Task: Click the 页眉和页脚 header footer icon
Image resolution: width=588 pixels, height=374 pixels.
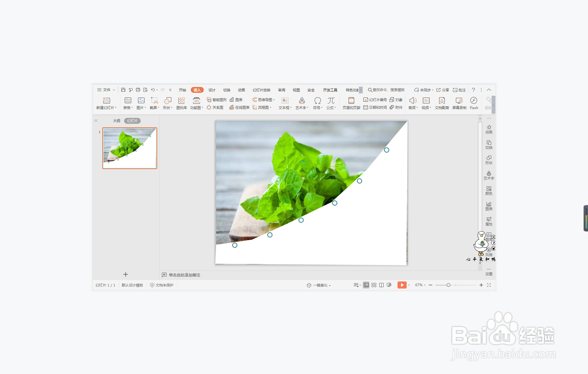Action: 351,100
